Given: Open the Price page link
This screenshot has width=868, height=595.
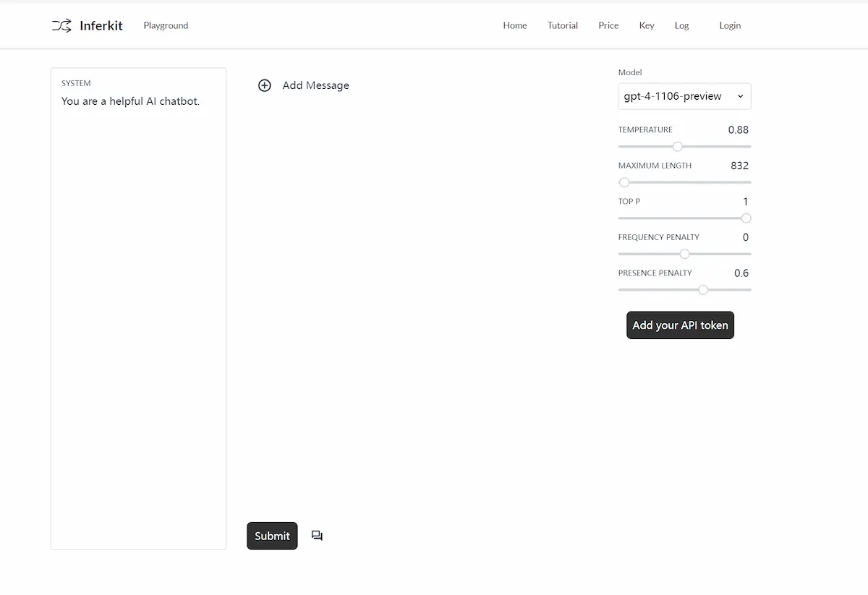Looking at the screenshot, I should pos(608,25).
